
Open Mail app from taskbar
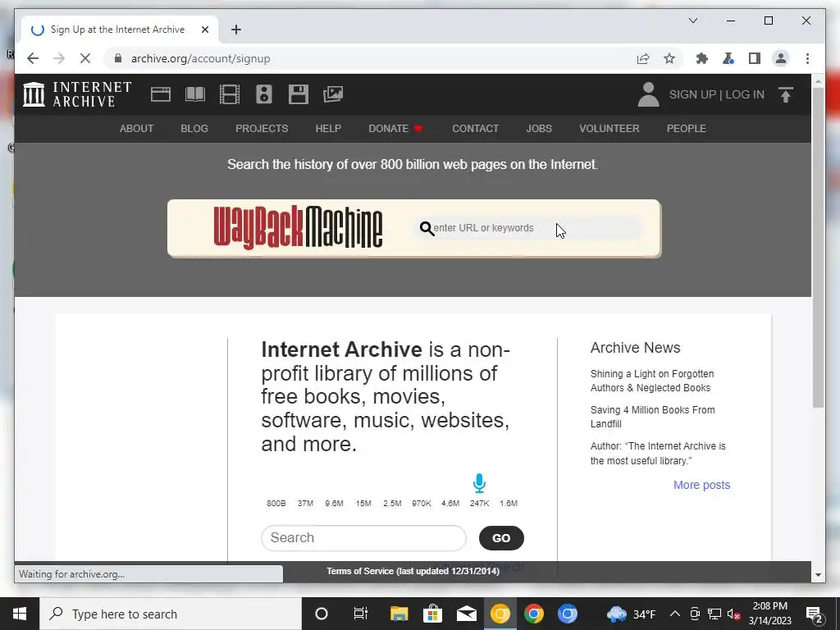tap(467, 614)
